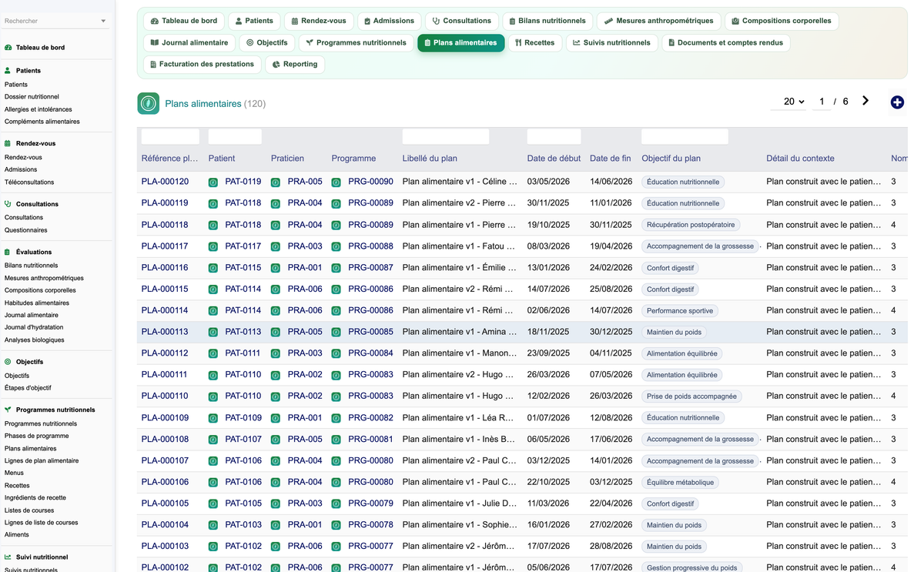Click the Référence plan filter field
This screenshot has width=924, height=572.
[170, 137]
